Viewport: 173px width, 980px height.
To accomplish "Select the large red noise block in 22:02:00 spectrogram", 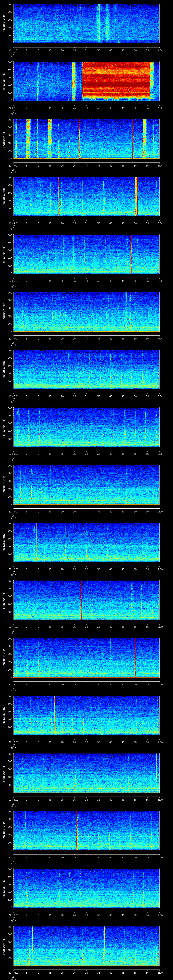I will 116,81.
